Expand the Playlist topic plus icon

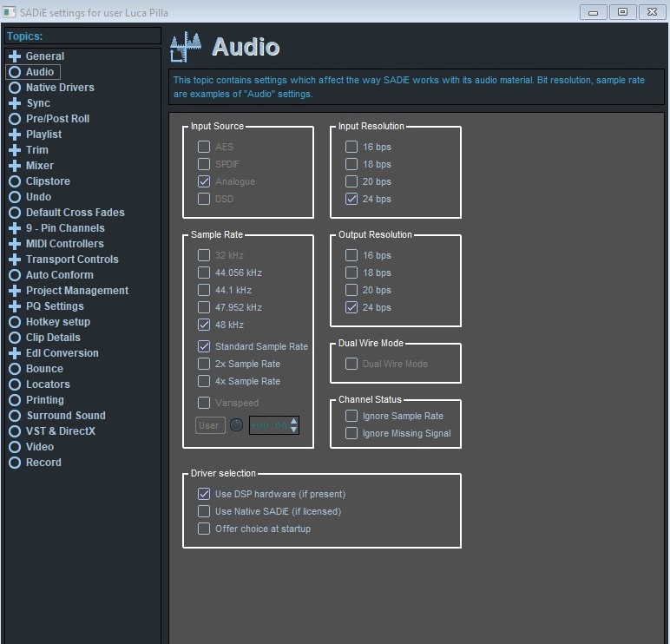point(15,135)
